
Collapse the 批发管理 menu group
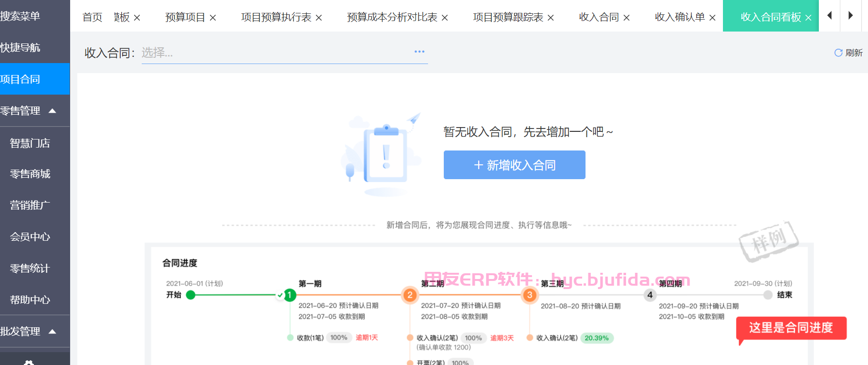tap(52, 332)
